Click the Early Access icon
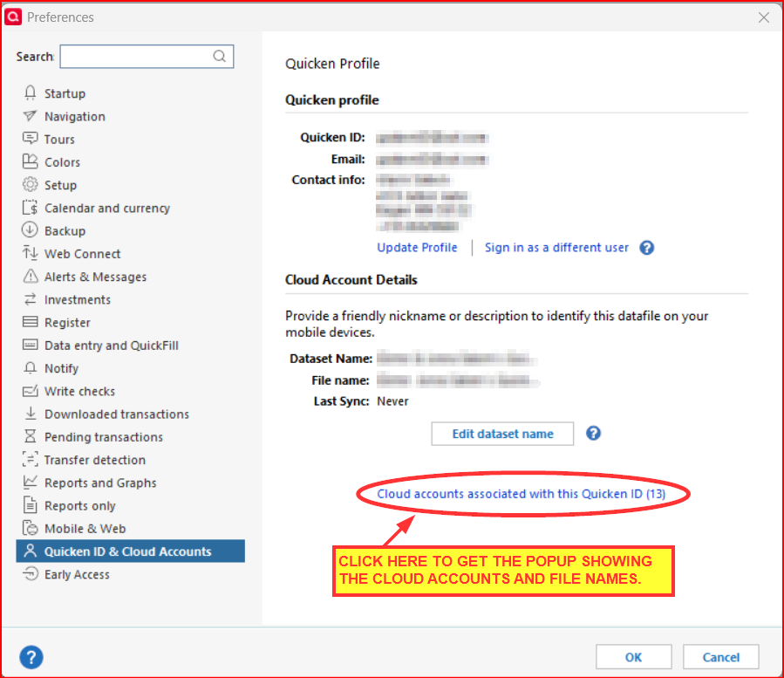This screenshot has height=678, width=784. point(30,573)
